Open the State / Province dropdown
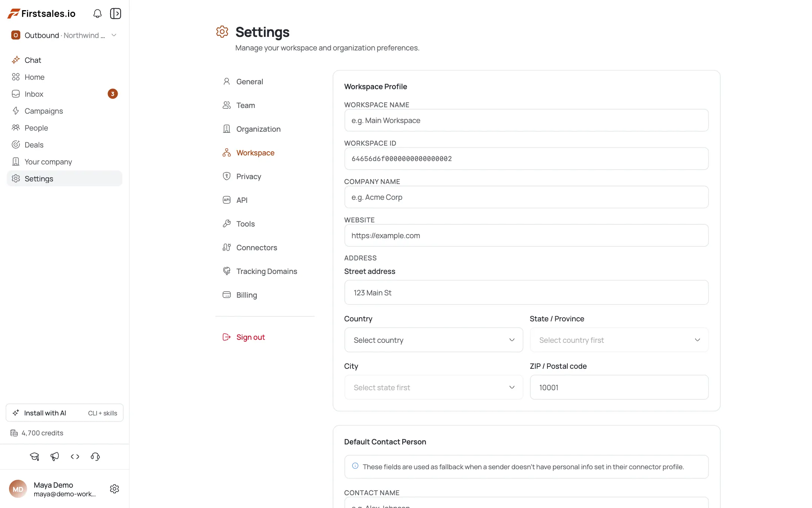The image size is (812, 508). tap(619, 340)
